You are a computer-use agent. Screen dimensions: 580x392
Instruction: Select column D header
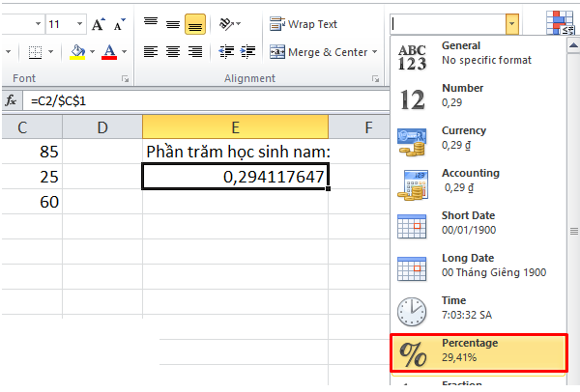pyautogui.click(x=102, y=127)
